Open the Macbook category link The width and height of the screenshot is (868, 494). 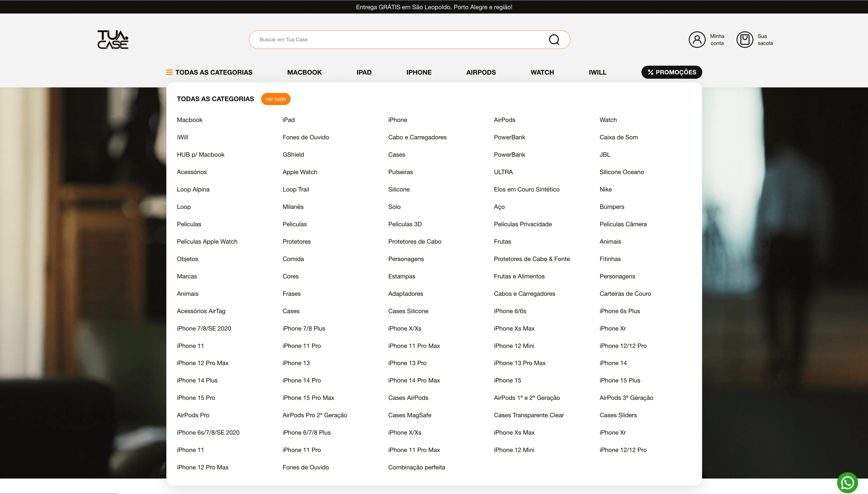point(189,120)
